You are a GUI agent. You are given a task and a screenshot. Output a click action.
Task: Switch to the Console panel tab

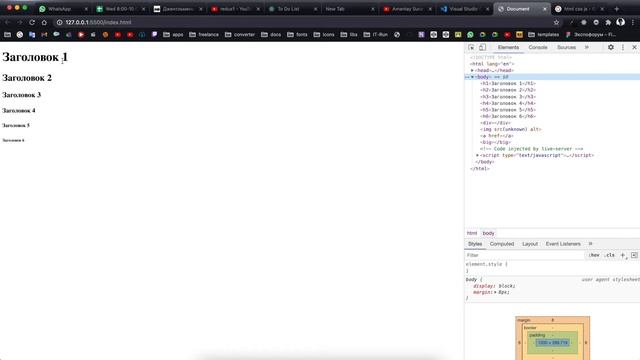(x=538, y=47)
